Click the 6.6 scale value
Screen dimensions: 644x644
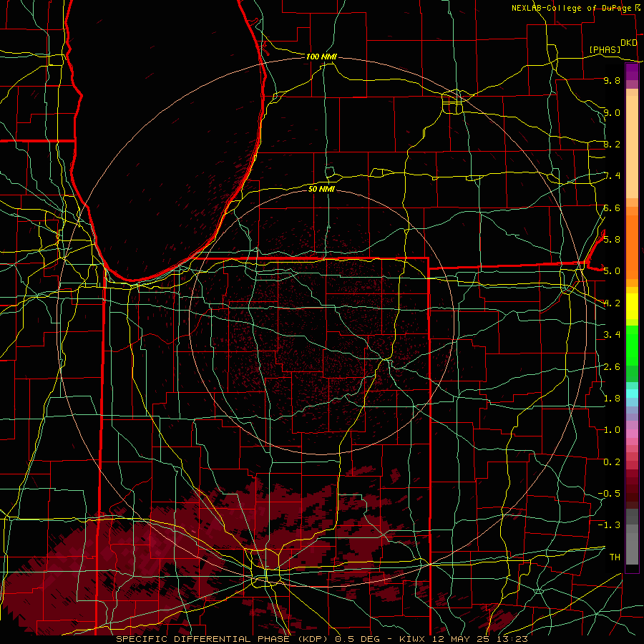(612, 208)
